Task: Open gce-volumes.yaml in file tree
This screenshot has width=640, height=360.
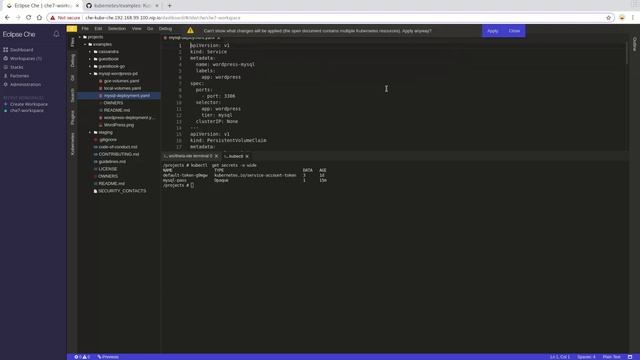Action: pos(121,81)
